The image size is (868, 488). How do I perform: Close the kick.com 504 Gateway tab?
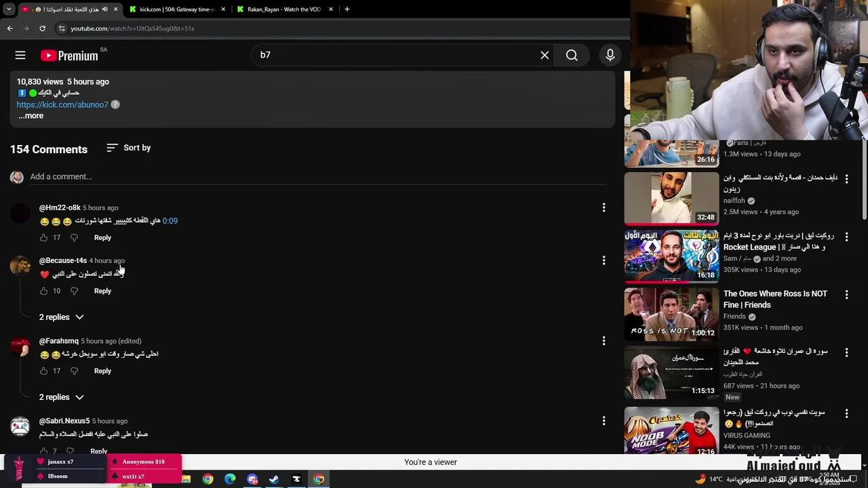[x=223, y=9]
